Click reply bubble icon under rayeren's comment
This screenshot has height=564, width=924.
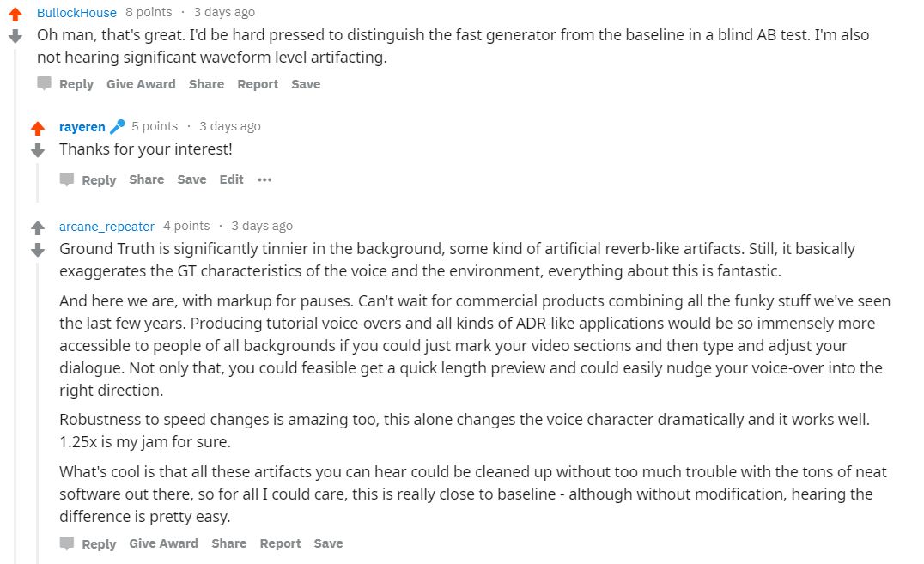click(67, 179)
